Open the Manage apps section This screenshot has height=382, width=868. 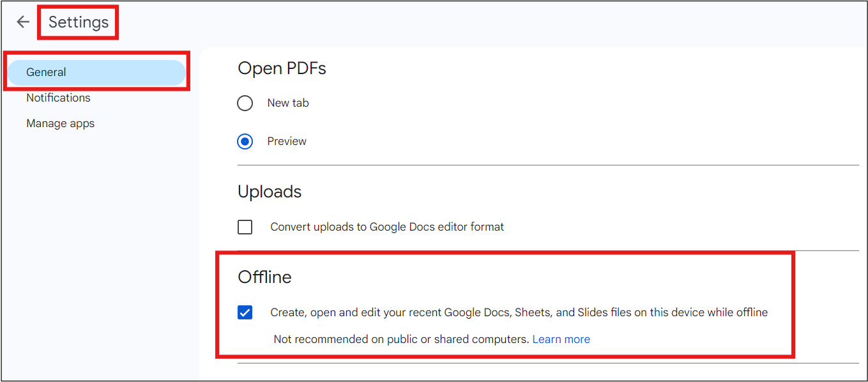pyautogui.click(x=60, y=123)
